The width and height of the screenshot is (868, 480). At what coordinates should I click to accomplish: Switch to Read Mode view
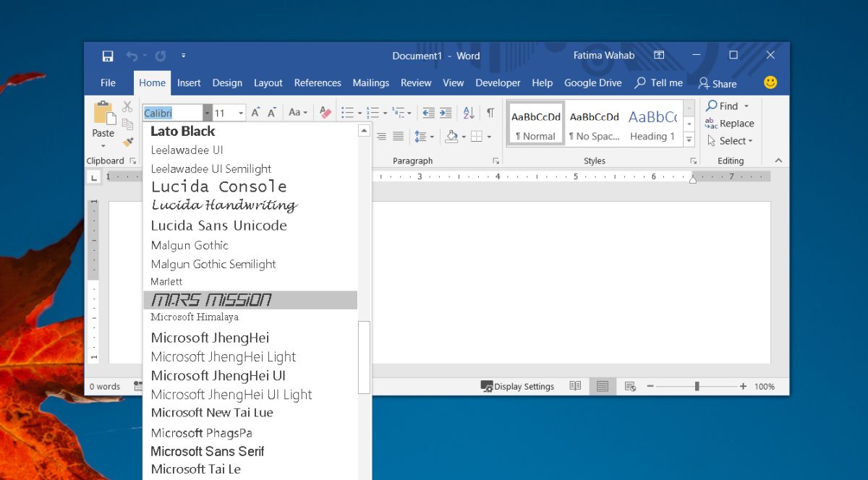(575, 387)
